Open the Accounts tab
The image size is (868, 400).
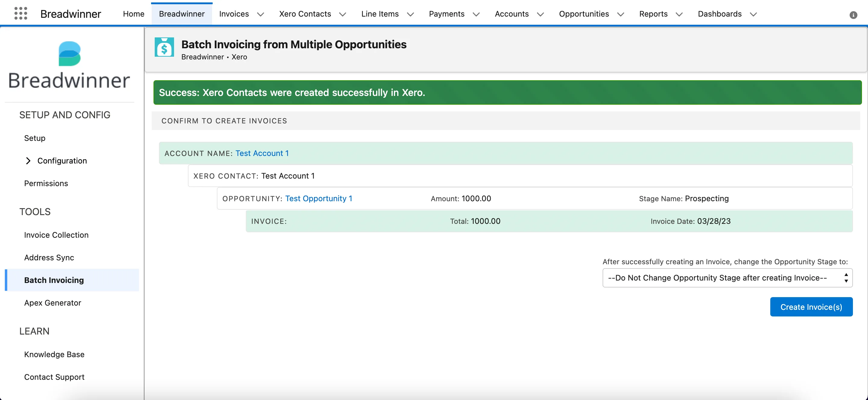point(512,14)
